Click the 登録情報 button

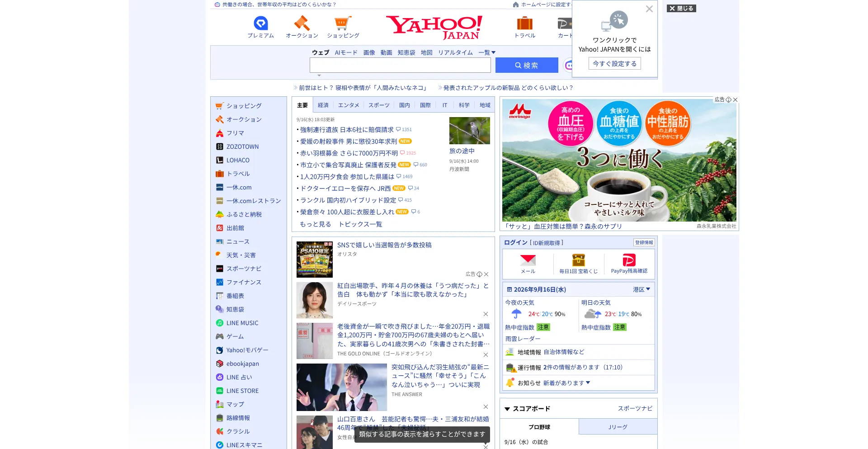[644, 242]
